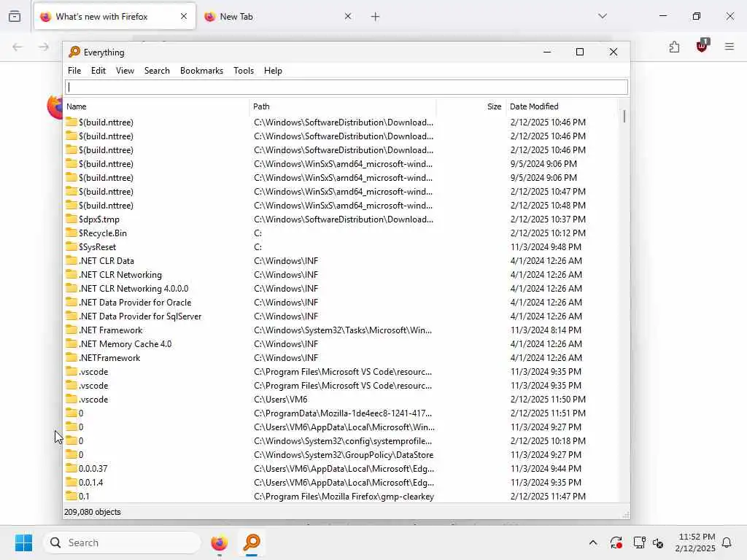Click the date 11/3/2024 9:48 PM

tap(546, 247)
